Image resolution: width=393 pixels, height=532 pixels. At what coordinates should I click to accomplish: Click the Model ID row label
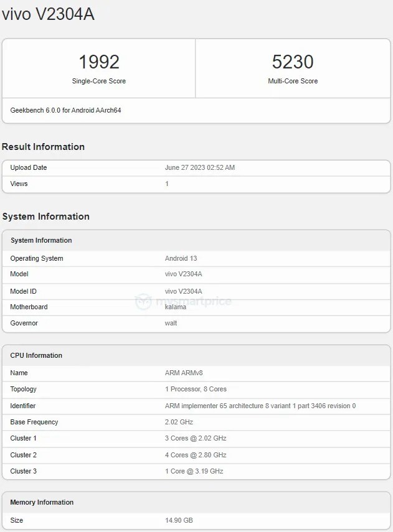coord(23,291)
